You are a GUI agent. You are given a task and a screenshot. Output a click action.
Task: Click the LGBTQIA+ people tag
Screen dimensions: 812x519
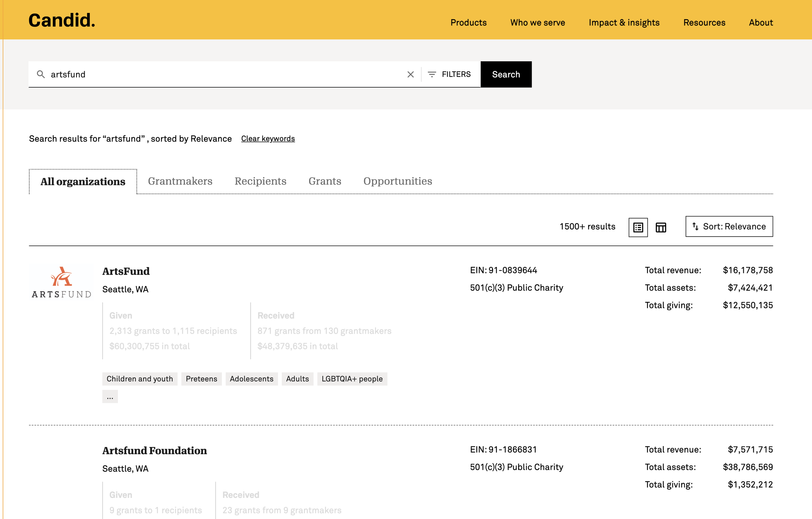pos(352,379)
